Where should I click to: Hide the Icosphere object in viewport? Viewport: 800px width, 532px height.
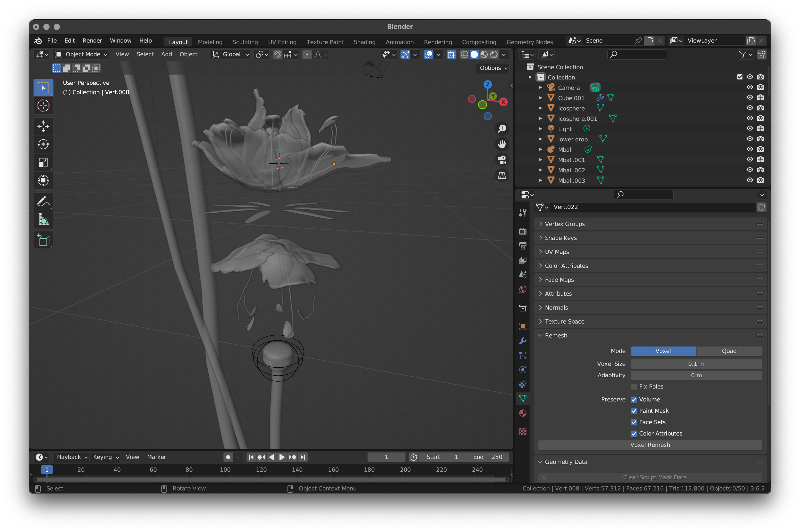click(749, 108)
